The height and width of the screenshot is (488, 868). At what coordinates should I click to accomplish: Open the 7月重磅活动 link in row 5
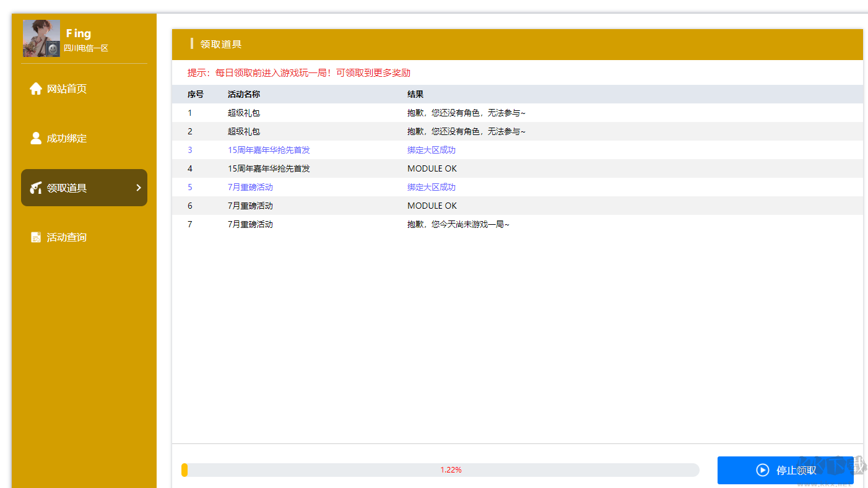(x=251, y=186)
